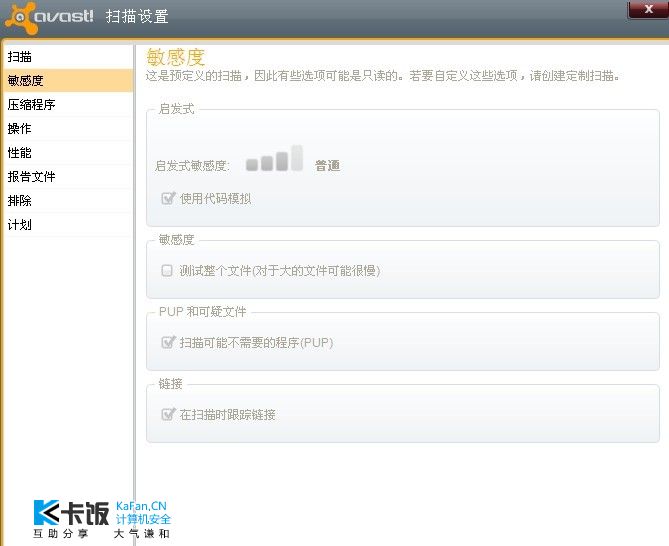This screenshot has width=669, height=546.
Task: Select the 敏感度 sidebar item
Action: click(x=68, y=81)
